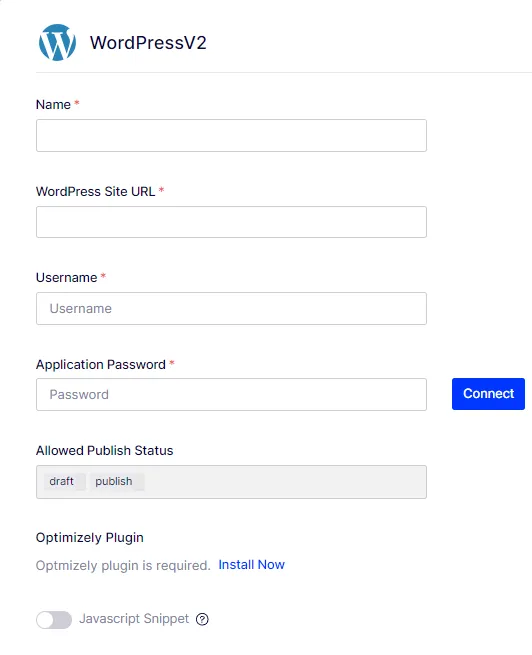Select the draft status tag
The height and width of the screenshot is (655, 532).
coord(64,481)
